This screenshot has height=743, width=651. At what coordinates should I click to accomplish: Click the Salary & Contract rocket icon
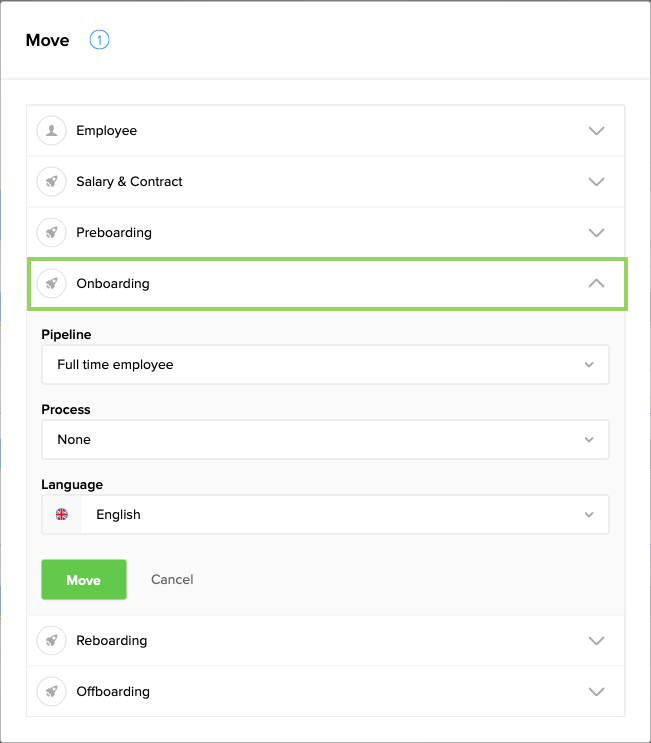coord(51,182)
